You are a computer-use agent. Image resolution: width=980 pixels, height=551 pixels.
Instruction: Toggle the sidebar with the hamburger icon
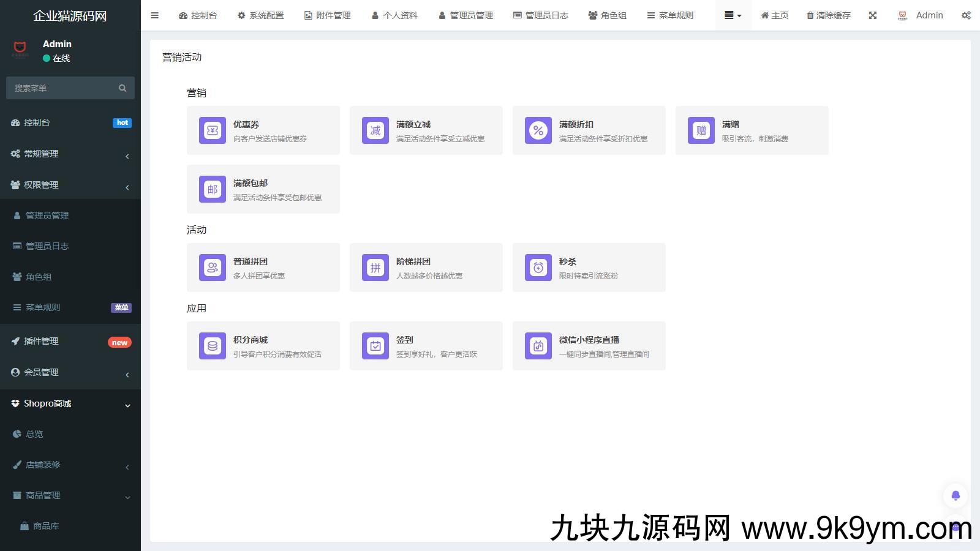coord(154,15)
